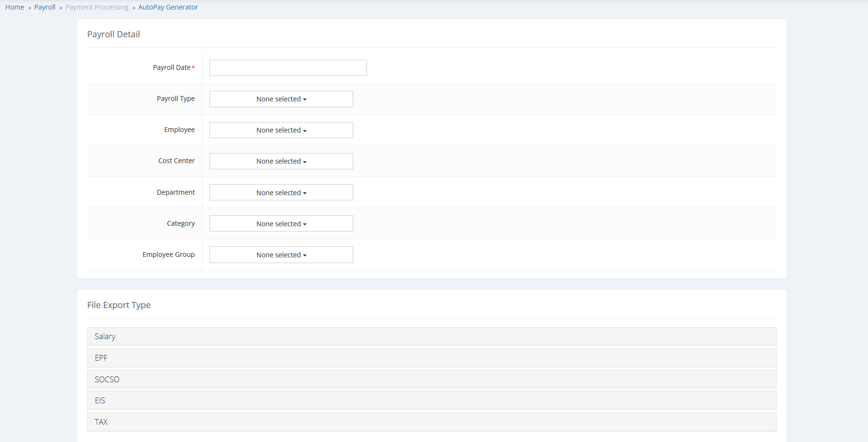Click the Employee Group field label
Viewport: 868px width, 442px height.
(x=168, y=254)
